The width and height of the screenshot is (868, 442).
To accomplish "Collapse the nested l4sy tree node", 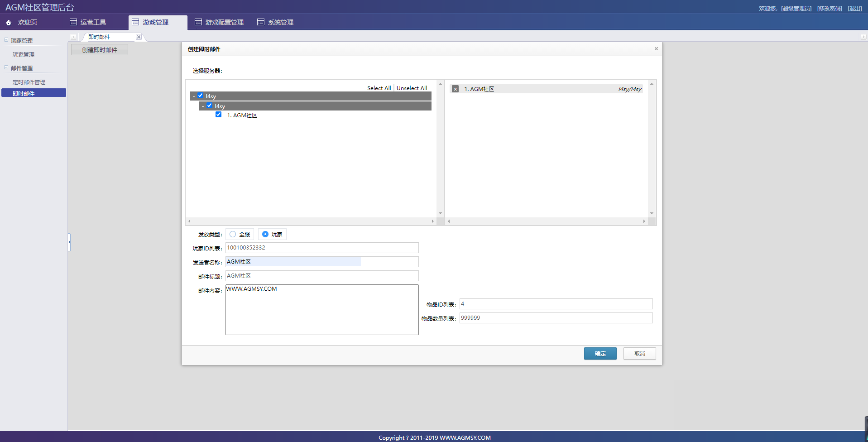I will (203, 106).
